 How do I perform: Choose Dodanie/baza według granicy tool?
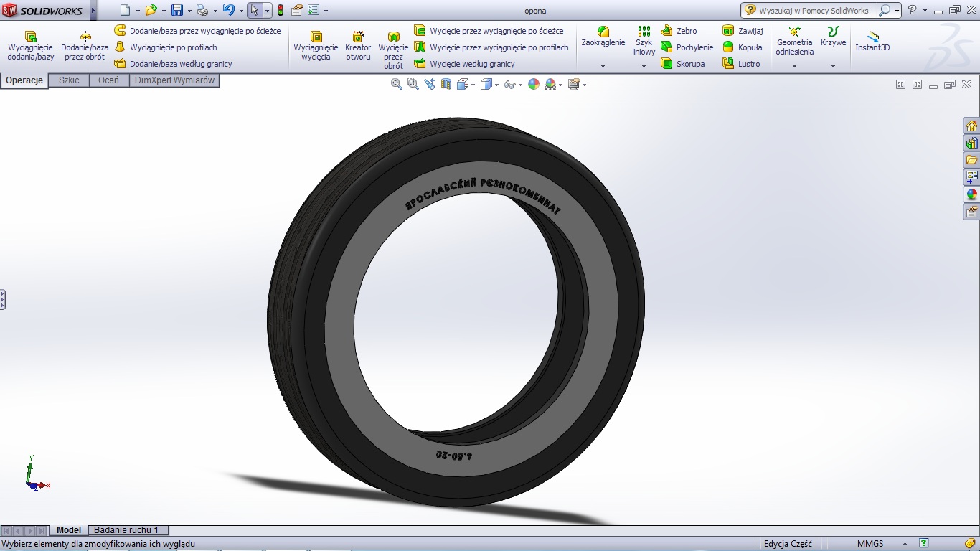pos(173,64)
